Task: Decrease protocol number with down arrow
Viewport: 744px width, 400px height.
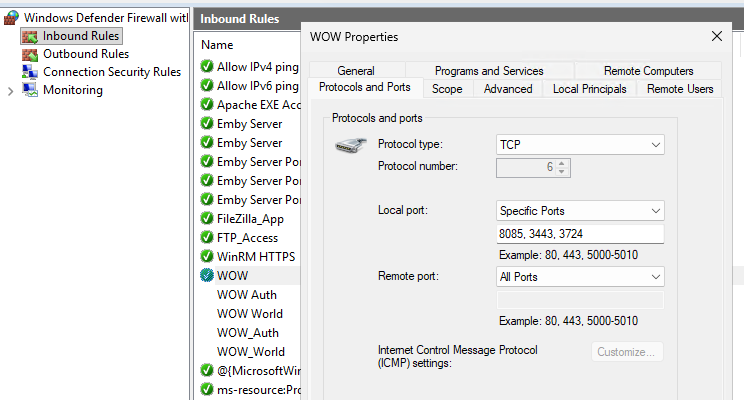Action: (x=562, y=171)
